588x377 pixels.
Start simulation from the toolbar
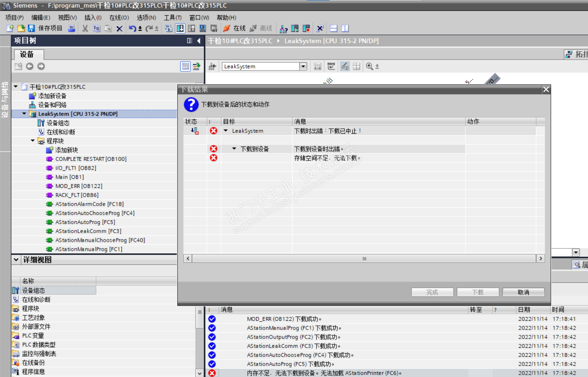tap(203, 28)
